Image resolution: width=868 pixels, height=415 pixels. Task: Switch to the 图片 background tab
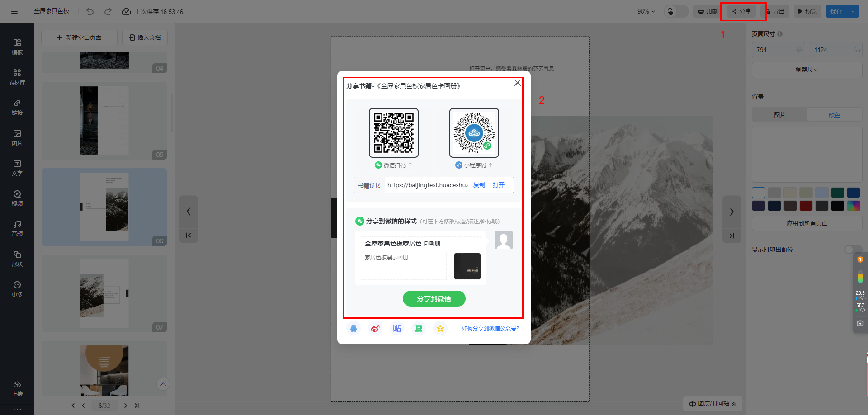pos(779,115)
